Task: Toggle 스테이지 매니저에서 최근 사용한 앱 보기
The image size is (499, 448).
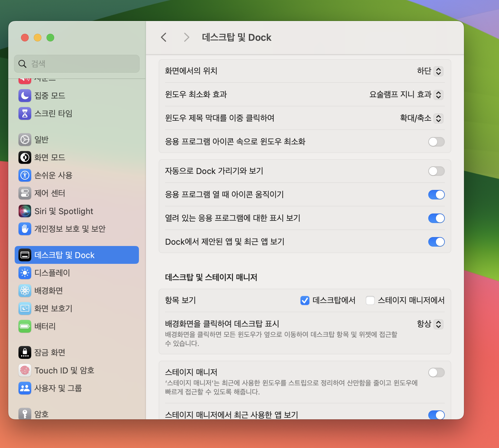Action: pos(436,415)
